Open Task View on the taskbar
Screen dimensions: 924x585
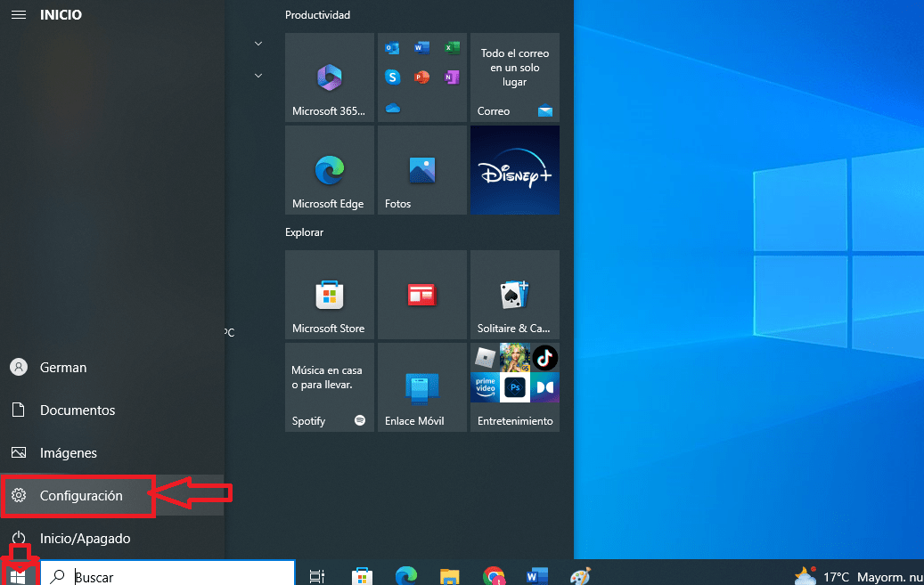317,576
